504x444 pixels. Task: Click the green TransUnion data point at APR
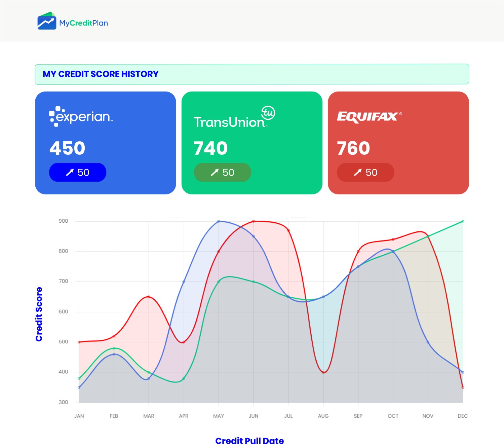(x=184, y=378)
